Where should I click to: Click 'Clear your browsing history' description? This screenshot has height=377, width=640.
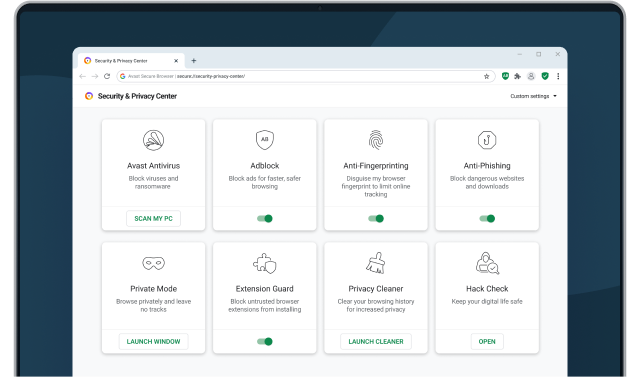376,306
